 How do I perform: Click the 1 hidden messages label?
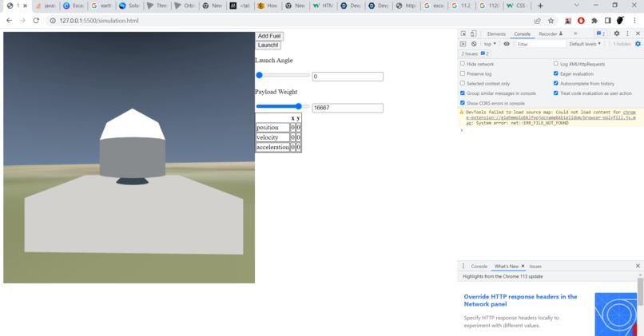click(622, 44)
